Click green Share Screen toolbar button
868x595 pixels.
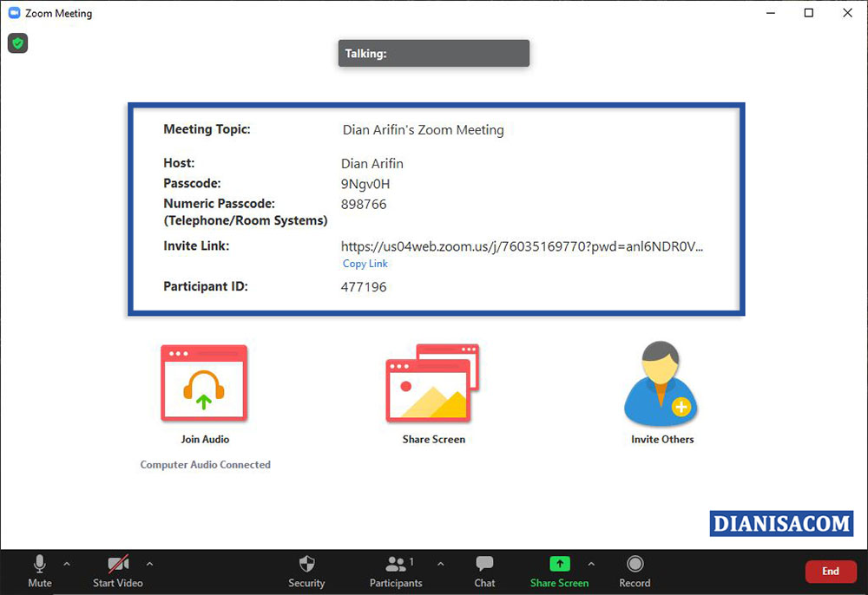click(559, 571)
